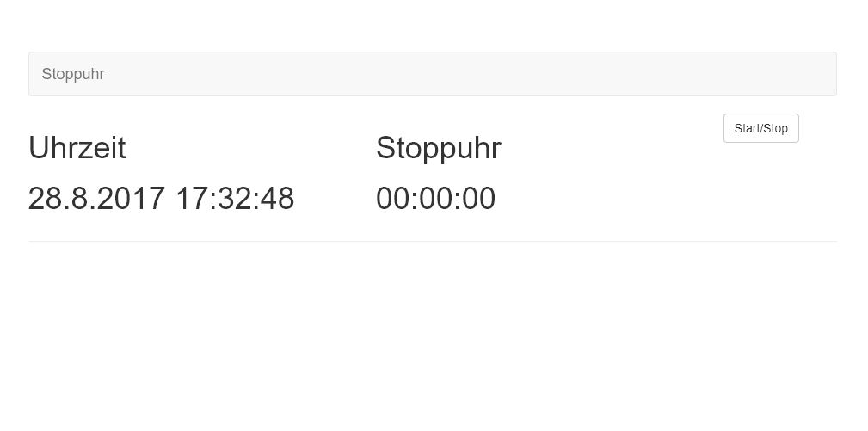Click the letter U in the Uhrzeit heading
Screen dimensions: 868x431
pos(40,148)
